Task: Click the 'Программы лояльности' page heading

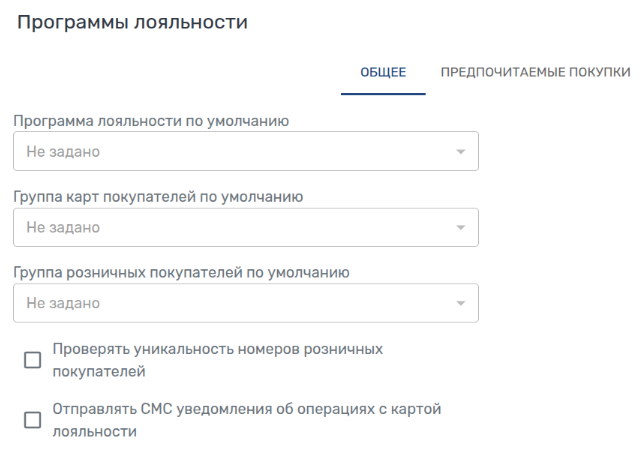Action: pos(132,21)
